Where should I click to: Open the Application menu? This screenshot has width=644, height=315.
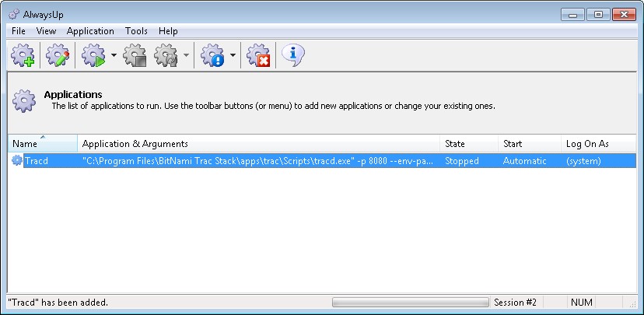click(x=90, y=31)
